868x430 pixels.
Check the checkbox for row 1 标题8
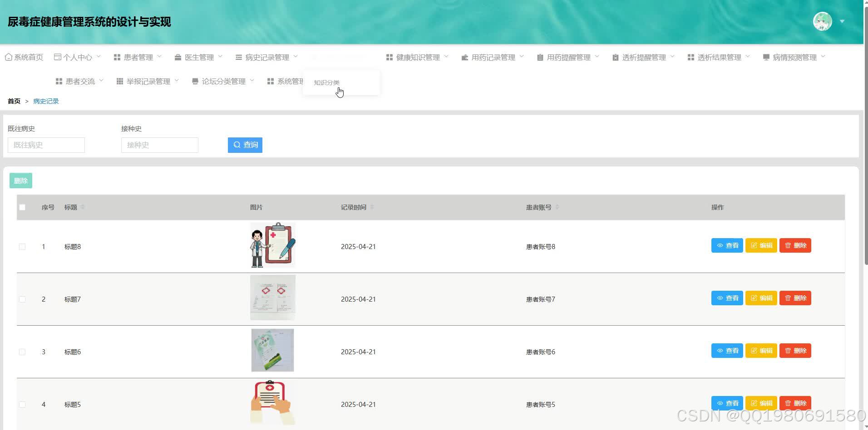coord(22,247)
